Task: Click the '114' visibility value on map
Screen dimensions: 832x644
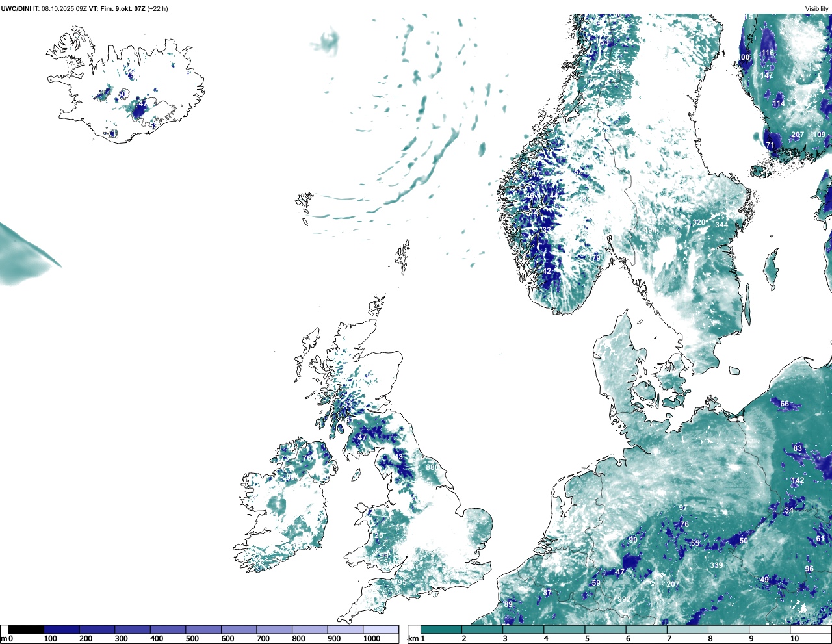Action: 779,103
